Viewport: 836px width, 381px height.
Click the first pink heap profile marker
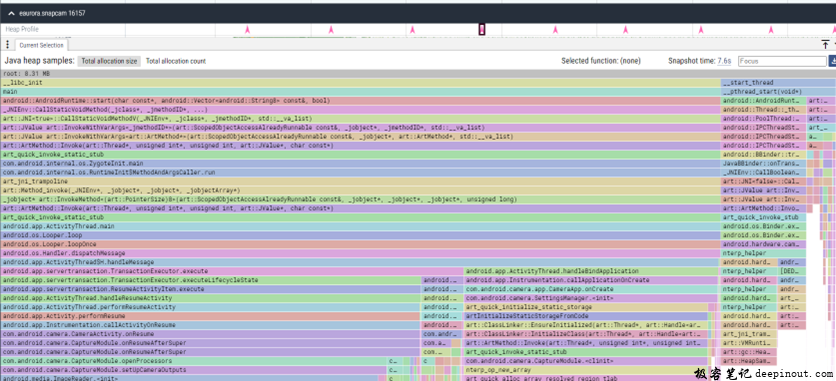pyautogui.click(x=247, y=30)
